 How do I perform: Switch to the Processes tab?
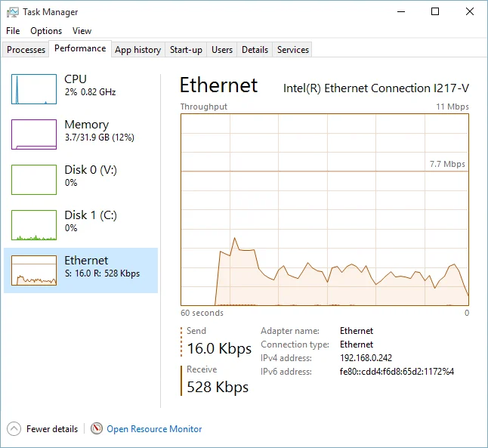[26, 50]
